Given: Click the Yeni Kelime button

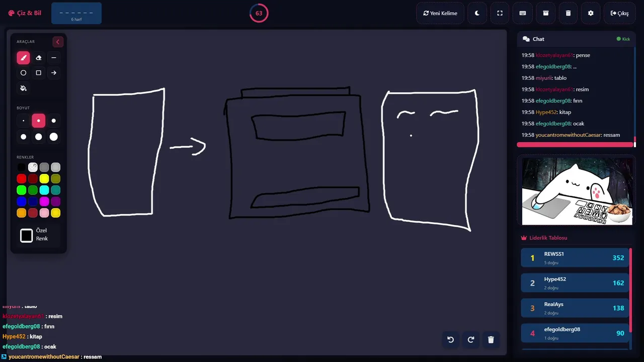Looking at the screenshot, I should coord(440,13).
